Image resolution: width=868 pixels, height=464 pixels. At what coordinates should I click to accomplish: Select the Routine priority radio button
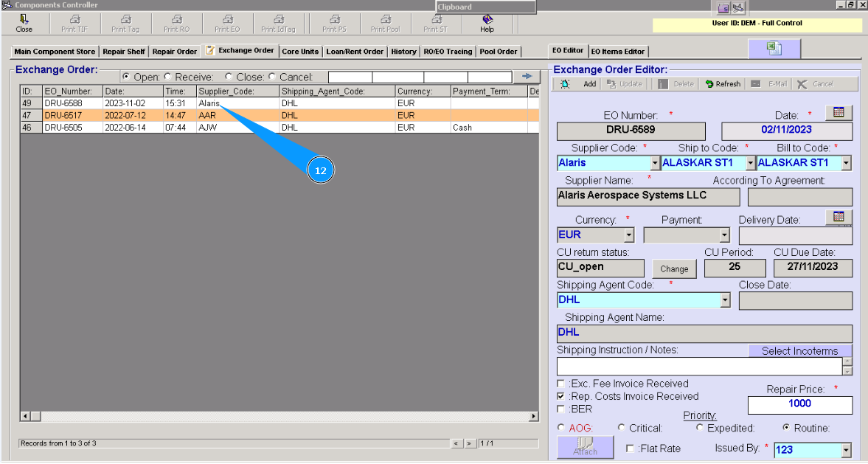point(786,427)
